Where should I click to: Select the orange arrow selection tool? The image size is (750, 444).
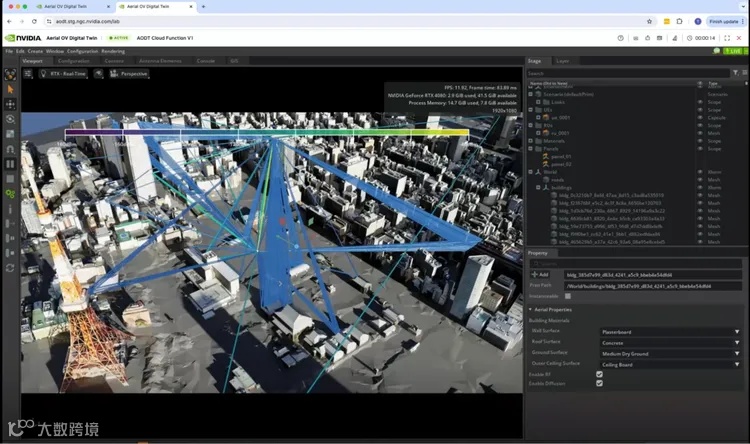tap(10, 89)
